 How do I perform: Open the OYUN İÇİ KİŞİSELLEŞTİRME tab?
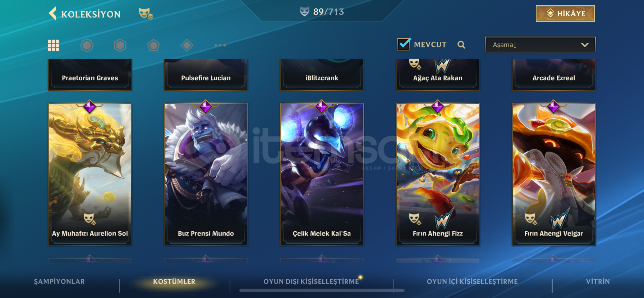[x=472, y=281]
